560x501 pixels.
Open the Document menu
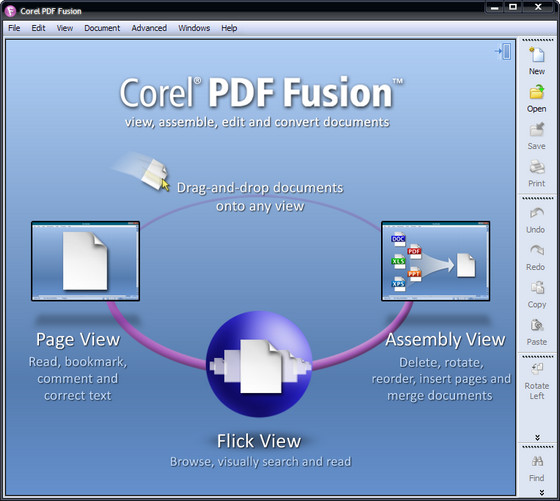pos(102,28)
